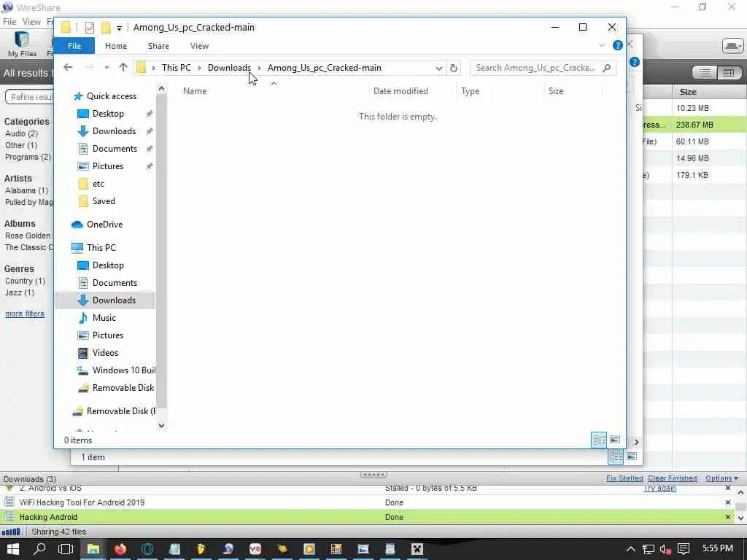747x560 pixels.
Task: Click This PC in the address breadcrumb
Action: point(177,68)
